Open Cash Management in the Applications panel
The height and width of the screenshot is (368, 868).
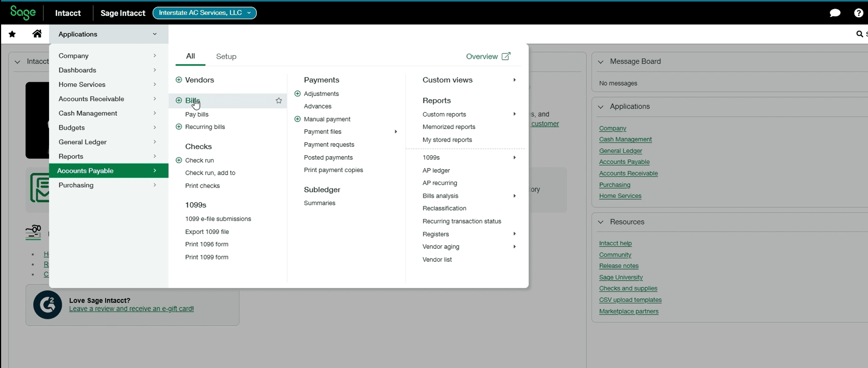pos(625,139)
